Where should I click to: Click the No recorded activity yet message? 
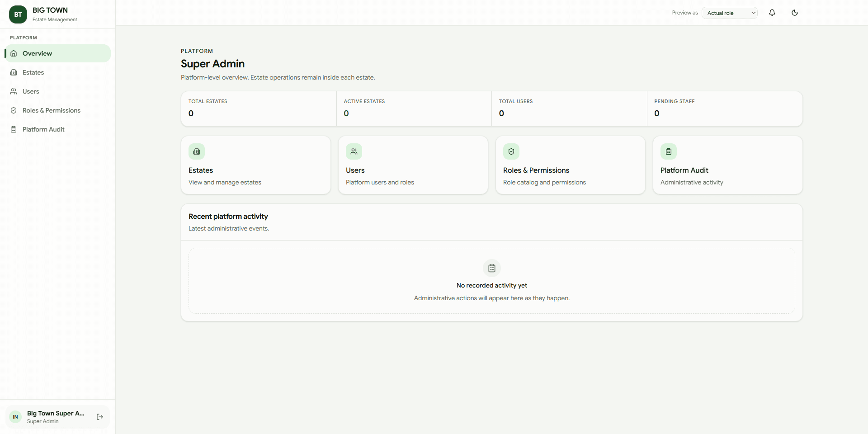click(492, 285)
